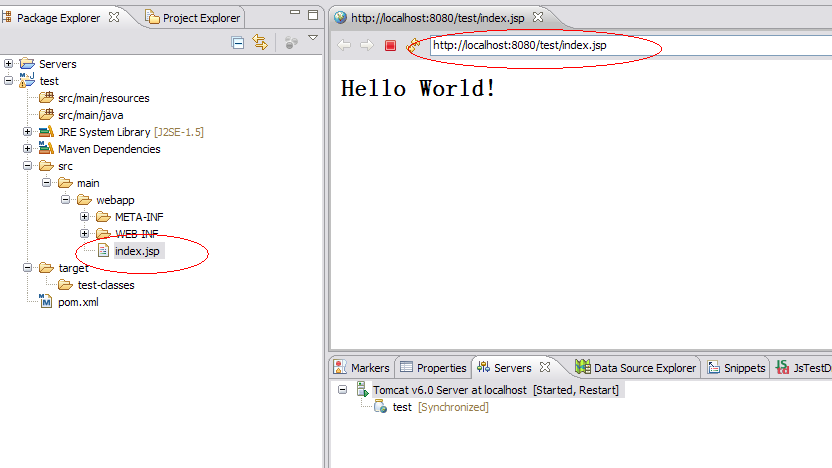The width and height of the screenshot is (832, 468).
Task: Go back in the internal browser
Action: tap(344, 45)
